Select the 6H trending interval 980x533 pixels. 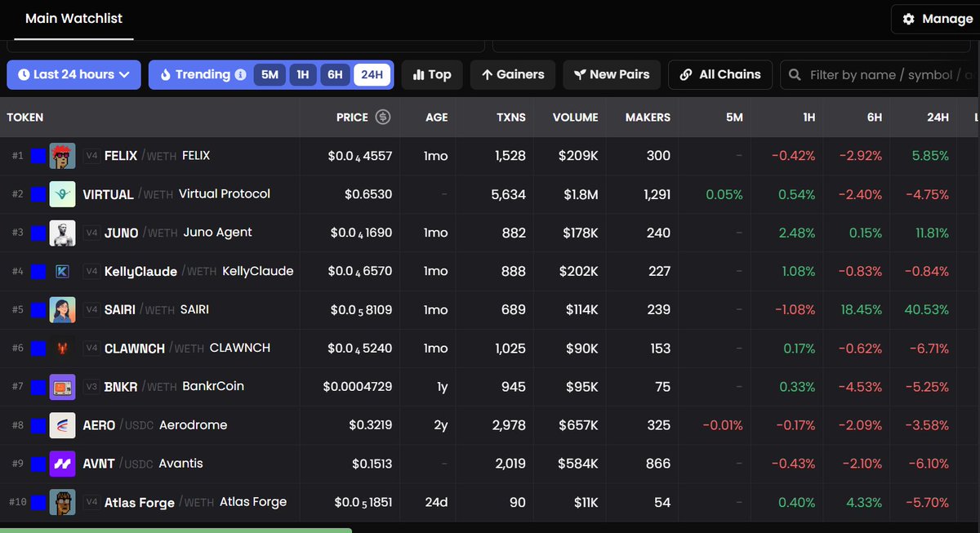click(x=335, y=75)
